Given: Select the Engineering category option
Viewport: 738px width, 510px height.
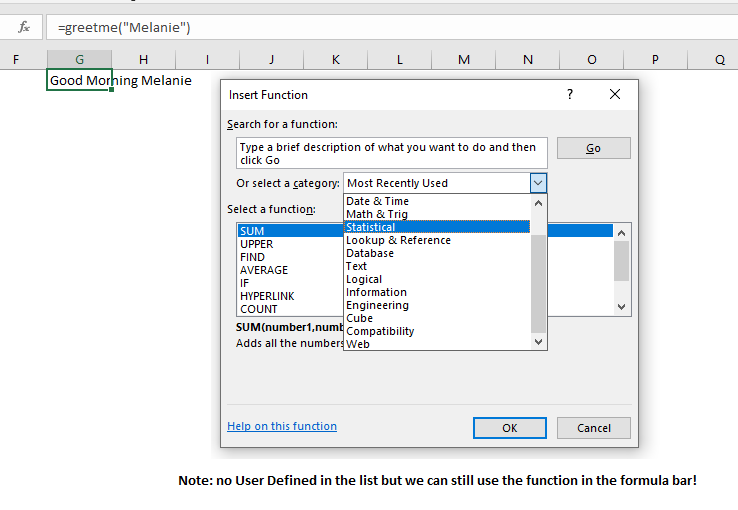Looking at the screenshot, I should coord(377,305).
